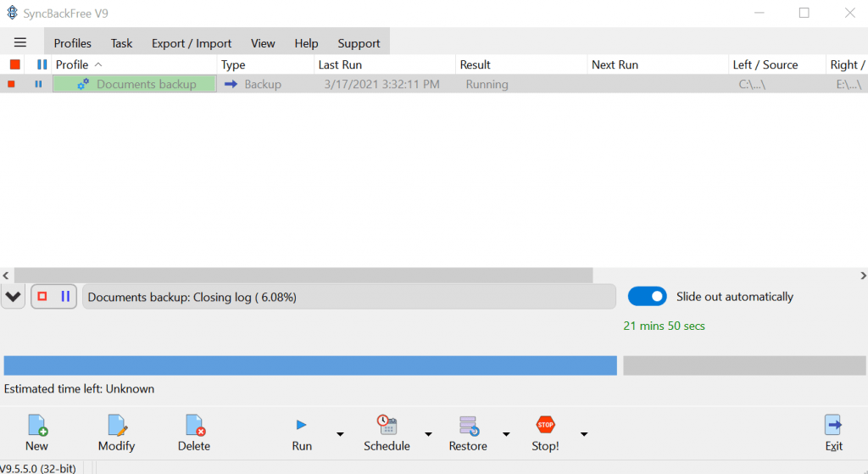Open the Support menu

359,43
